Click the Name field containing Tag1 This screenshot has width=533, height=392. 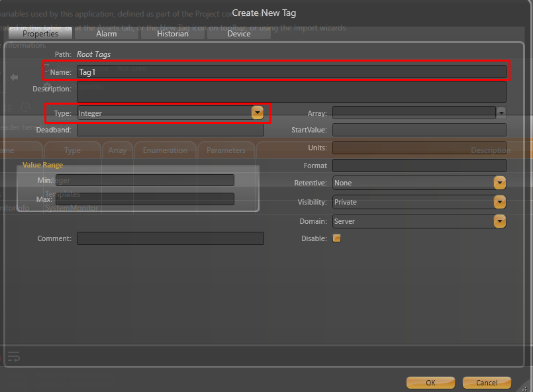pos(291,72)
